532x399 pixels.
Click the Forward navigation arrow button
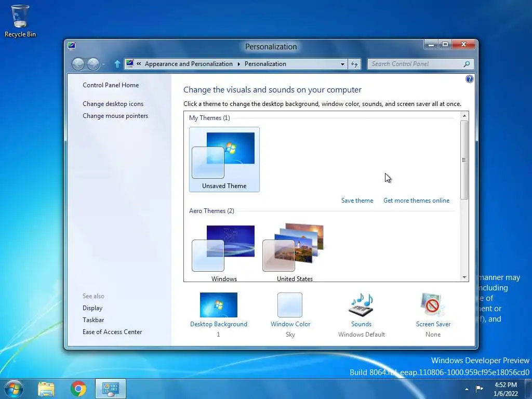pyautogui.click(x=94, y=64)
